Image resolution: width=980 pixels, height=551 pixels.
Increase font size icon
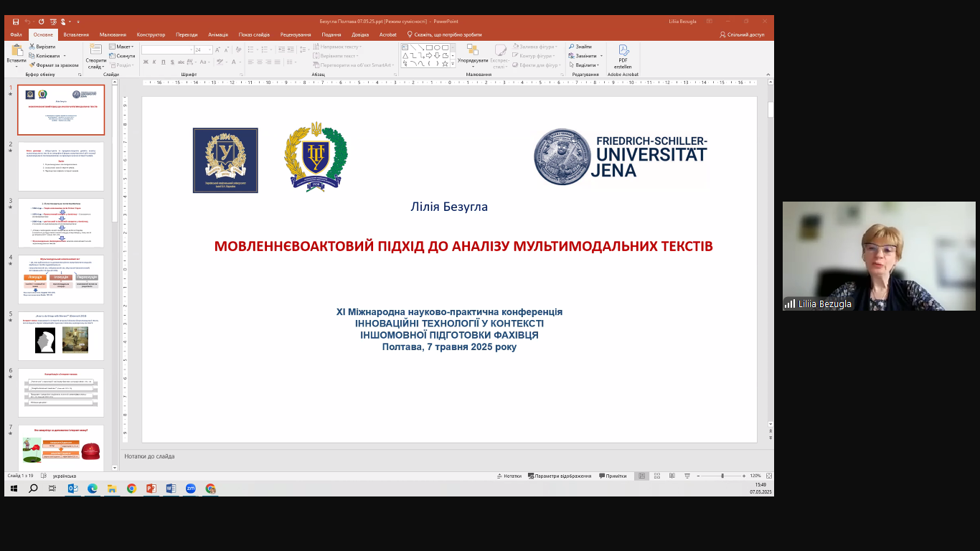click(x=217, y=50)
